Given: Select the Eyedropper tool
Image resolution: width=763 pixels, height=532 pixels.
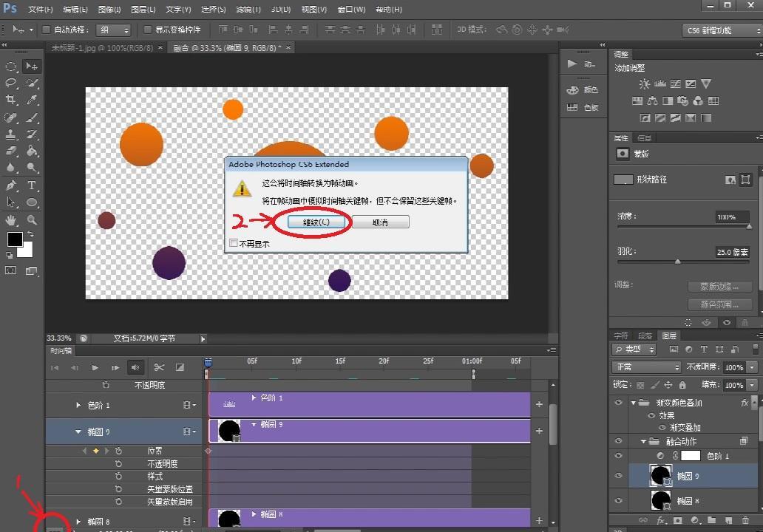Looking at the screenshot, I should pos(32,100).
